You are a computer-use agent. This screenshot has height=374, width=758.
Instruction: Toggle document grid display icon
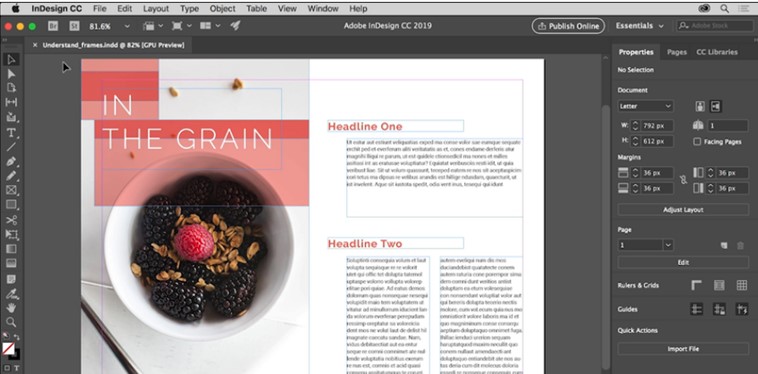click(x=742, y=285)
